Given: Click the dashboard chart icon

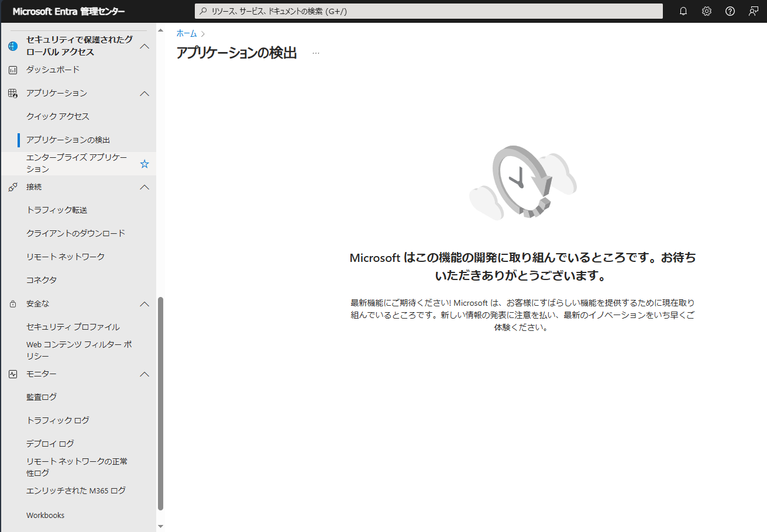Looking at the screenshot, I should click(x=13, y=70).
